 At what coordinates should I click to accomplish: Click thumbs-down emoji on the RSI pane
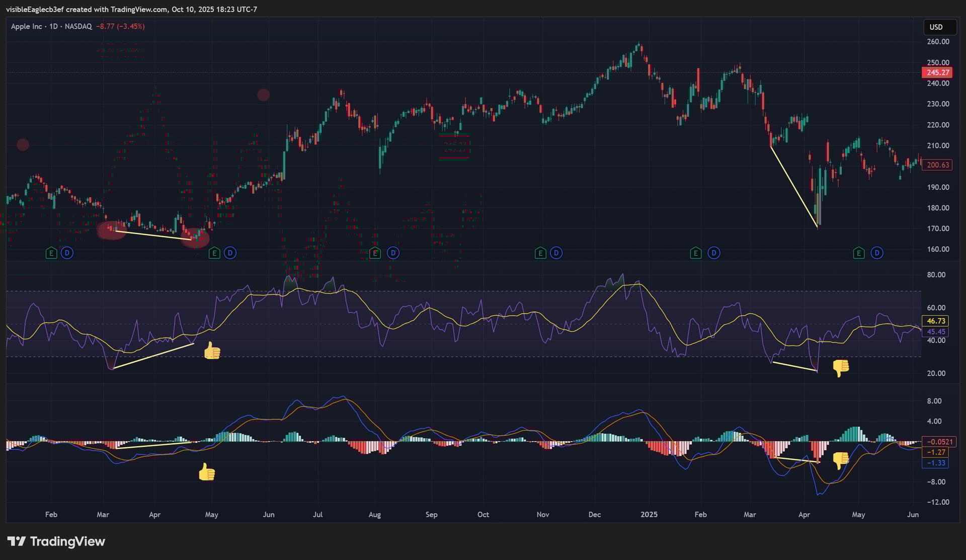click(840, 368)
